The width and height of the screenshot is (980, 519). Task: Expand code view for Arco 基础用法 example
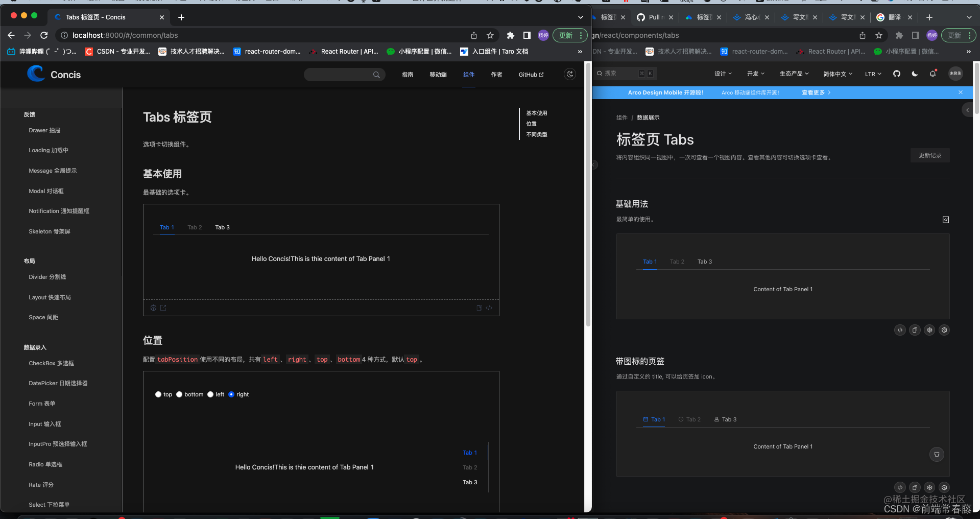pos(900,330)
